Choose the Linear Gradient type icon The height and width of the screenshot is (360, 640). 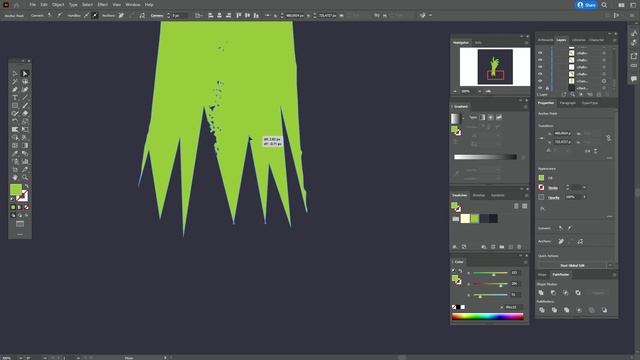(482, 118)
